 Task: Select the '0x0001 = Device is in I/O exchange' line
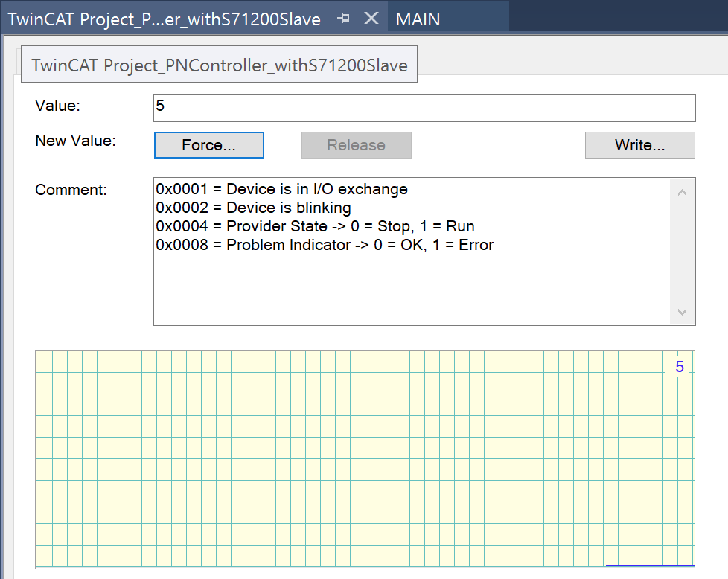[282, 189]
